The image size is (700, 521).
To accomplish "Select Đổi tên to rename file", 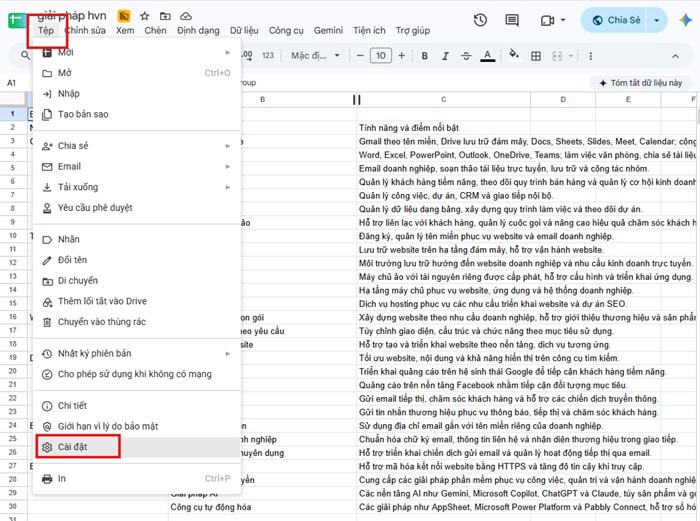I will click(137, 260).
